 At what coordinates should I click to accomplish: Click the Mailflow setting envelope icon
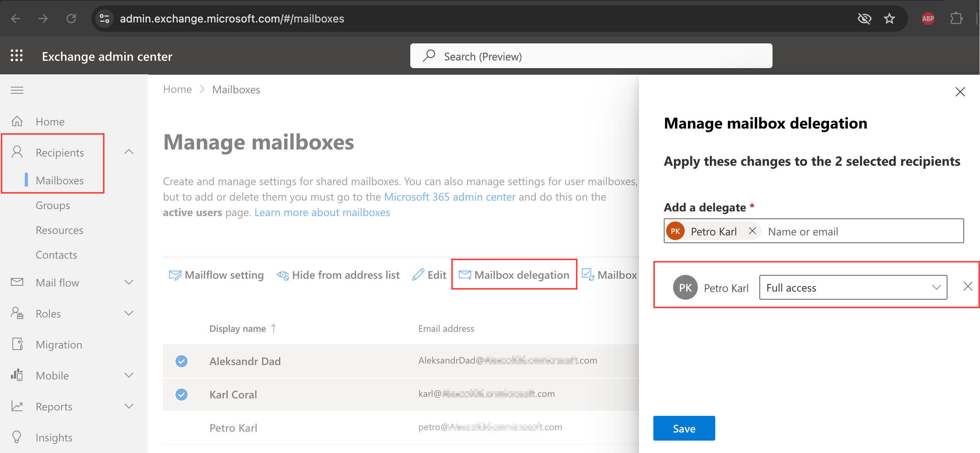coord(175,275)
